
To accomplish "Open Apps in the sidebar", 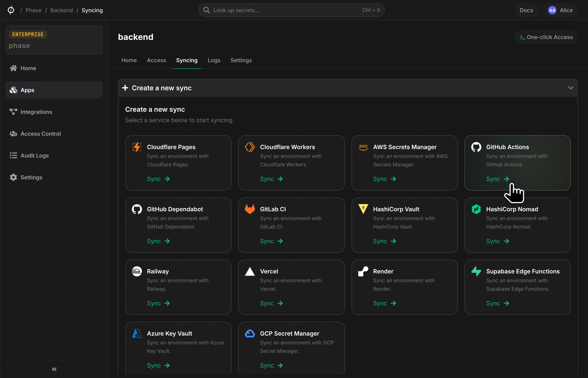I will 54,90.
